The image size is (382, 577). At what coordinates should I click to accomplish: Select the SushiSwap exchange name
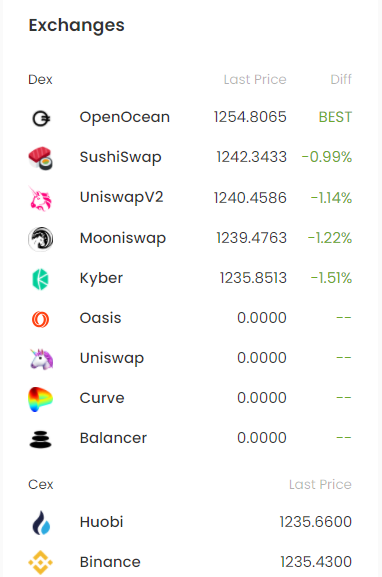tap(121, 157)
